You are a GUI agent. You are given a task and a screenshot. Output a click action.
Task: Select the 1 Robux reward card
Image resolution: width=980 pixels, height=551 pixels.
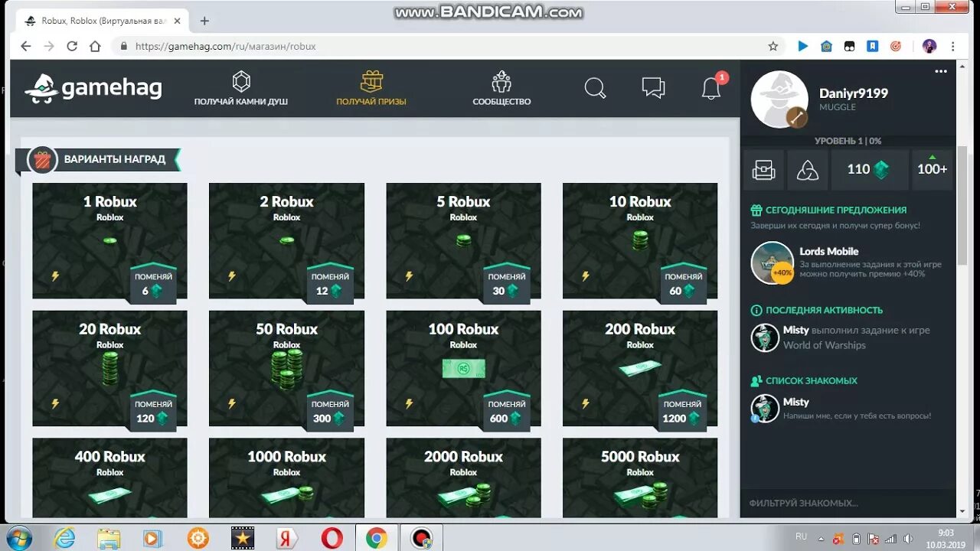pos(109,240)
